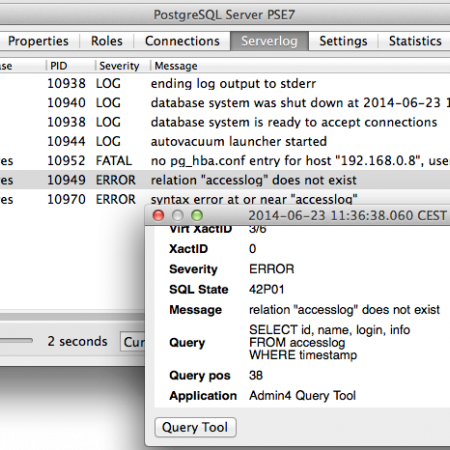Click XactID value 0

[x=253, y=249]
